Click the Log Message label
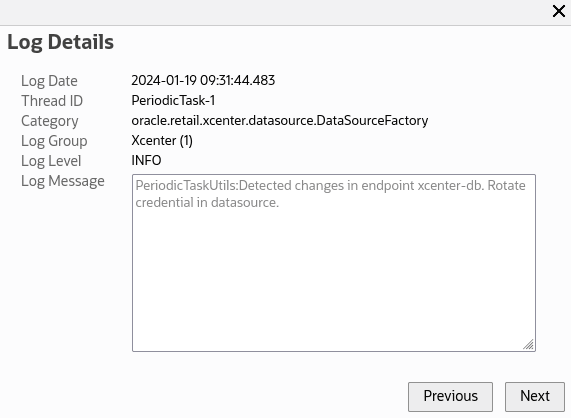Viewport: 571px width, 418px height. pos(63,181)
